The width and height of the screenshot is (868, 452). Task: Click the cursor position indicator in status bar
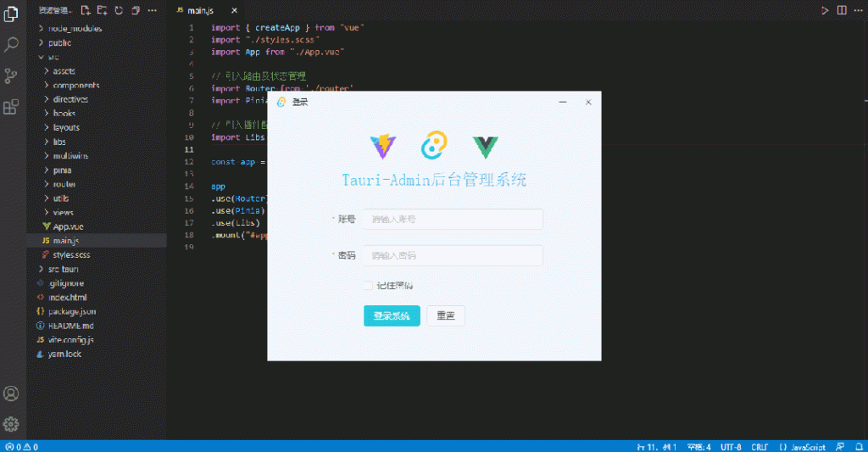click(657, 447)
